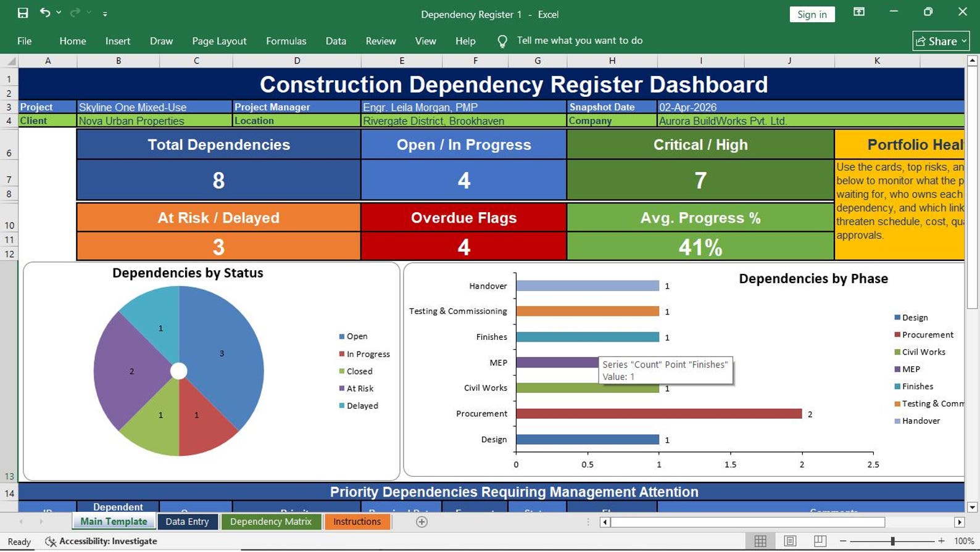Switch to Normal view icon

[760, 541]
